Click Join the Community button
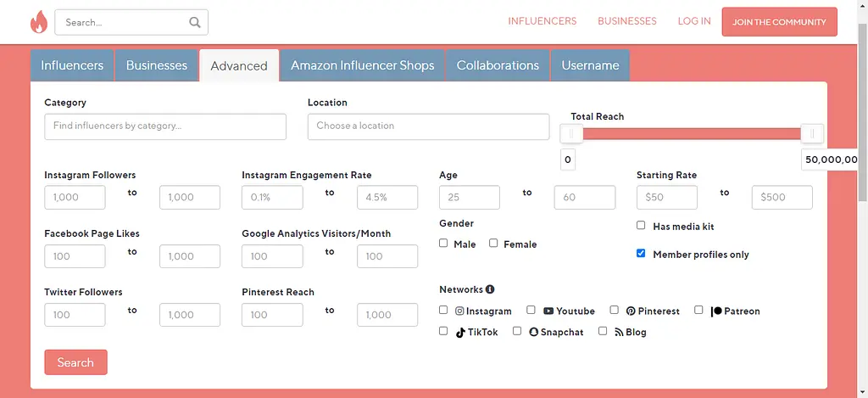The width and height of the screenshot is (868, 398). 779,22
